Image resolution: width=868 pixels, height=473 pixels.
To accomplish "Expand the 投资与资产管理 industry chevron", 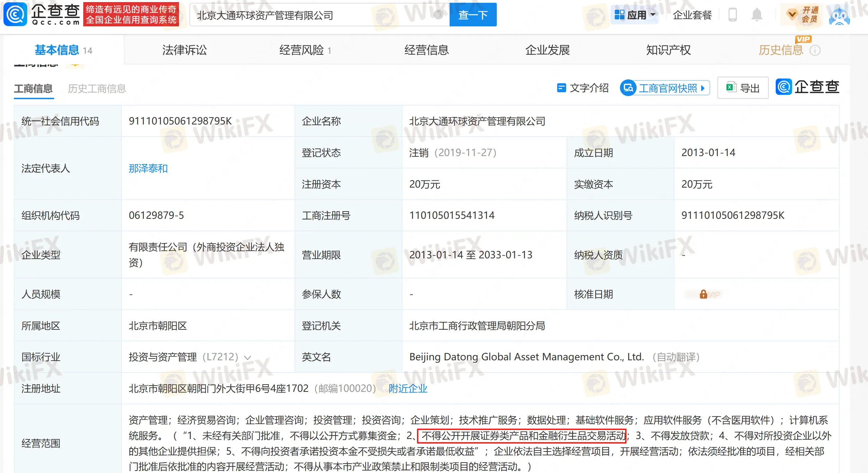I will (x=247, y=358).
